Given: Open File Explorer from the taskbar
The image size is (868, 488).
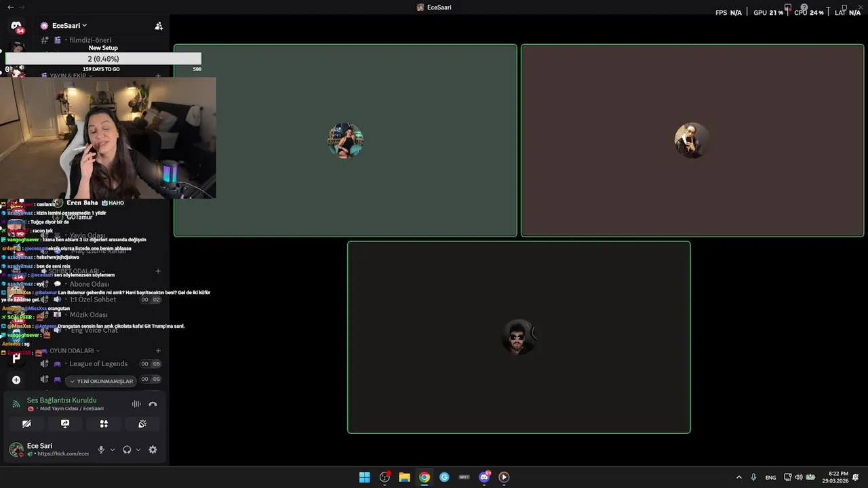Looking at the screenshot, I should click(x=404, y=477).
